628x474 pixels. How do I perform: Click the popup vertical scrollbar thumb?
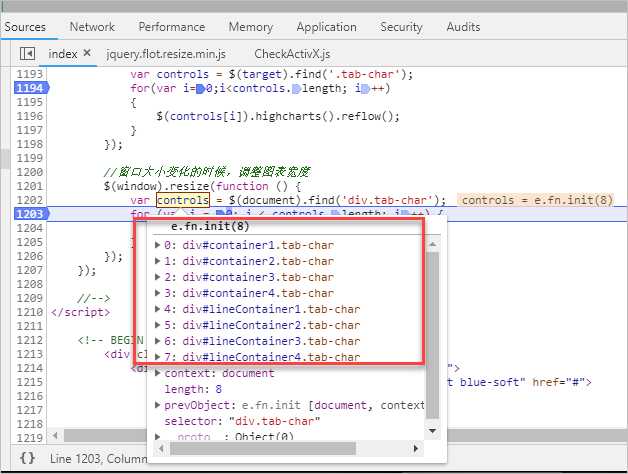(x=433, y=335)
